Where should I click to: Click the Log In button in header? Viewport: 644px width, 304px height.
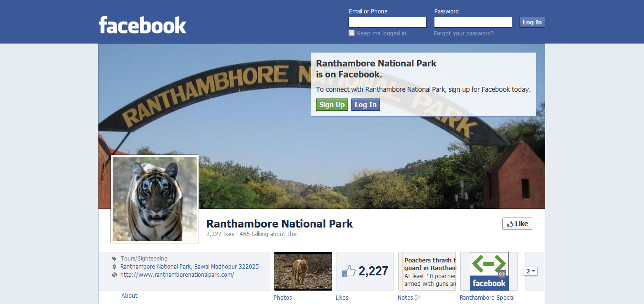point(532,22)
